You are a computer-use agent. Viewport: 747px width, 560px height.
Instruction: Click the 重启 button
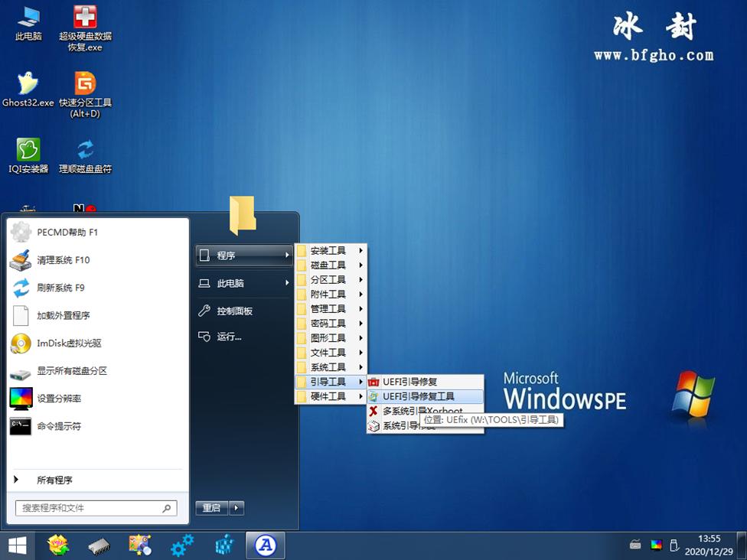click(x=212, y=507)
